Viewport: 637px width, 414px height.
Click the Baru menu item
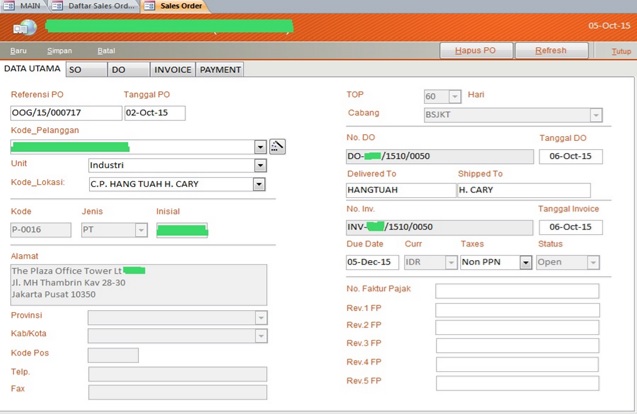pyautogui.click(x=19, y=50)
